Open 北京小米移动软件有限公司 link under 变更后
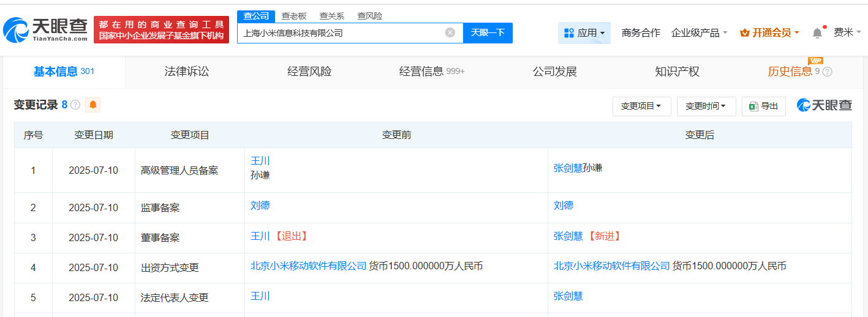Viewport: 868px width, 317px height. (x=612, y=266)
